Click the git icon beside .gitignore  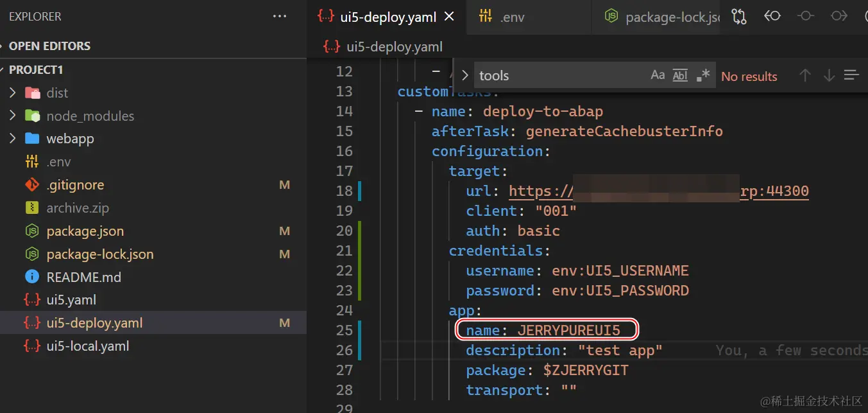[x=32, y=185]
